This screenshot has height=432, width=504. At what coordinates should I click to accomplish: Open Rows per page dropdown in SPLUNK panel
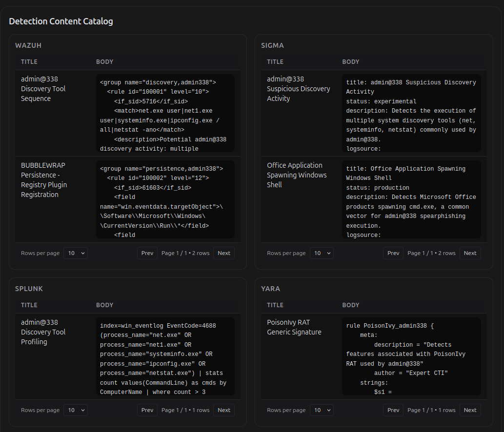[76, 410]
